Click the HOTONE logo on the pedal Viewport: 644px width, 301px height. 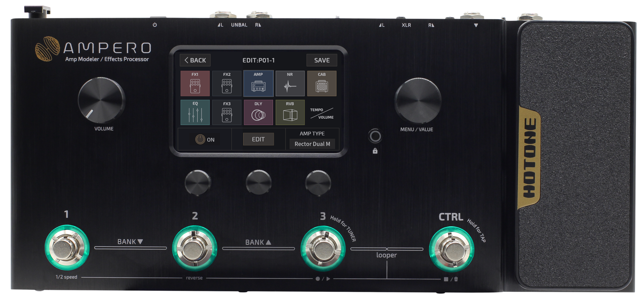(x=529, y=158)
